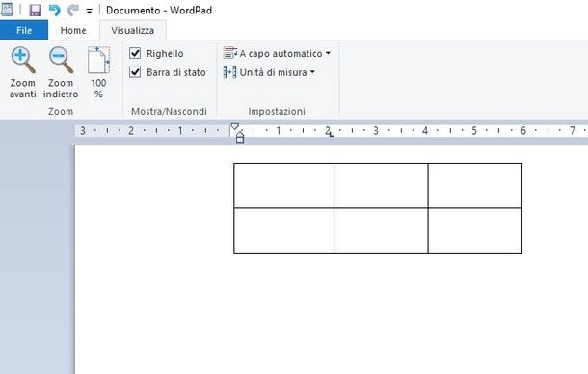Redo the last action
The width and height of the screenshot is (588, 374).
[x=72, y=11]
